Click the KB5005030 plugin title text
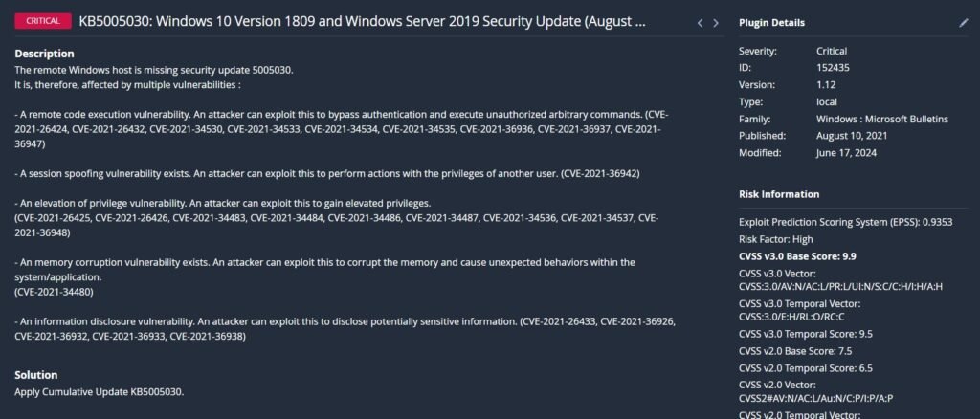The height and width of the screenshot is (419, 980). point(362,21)
